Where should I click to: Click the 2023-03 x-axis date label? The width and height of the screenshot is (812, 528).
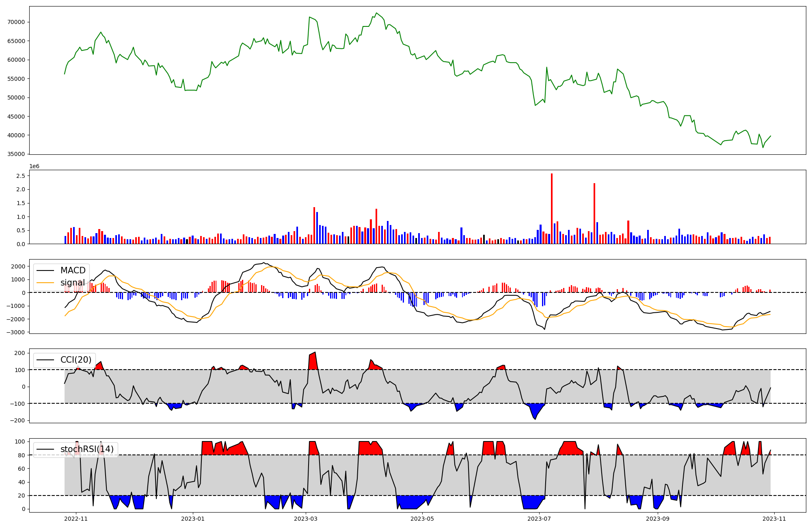click(x=305, y=519)
